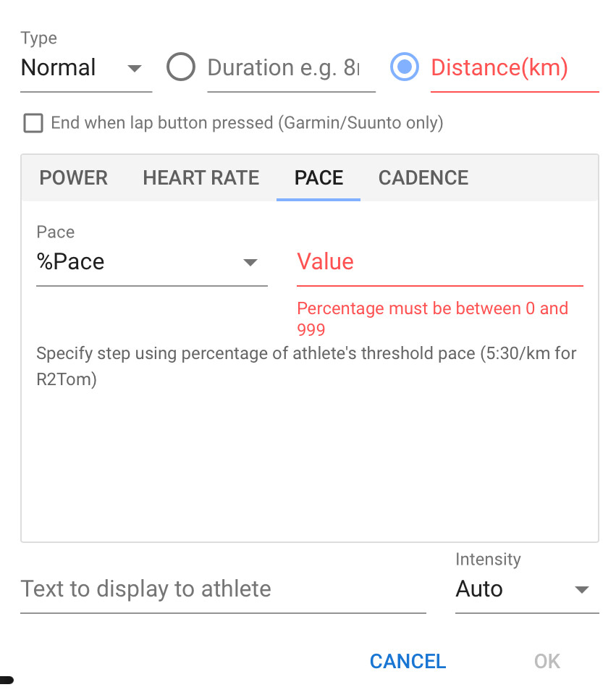This screenshot has height=695, width=616.
Task: Click the Distance(km) input field
Action: pyautogui.click(x=515, y=68)
